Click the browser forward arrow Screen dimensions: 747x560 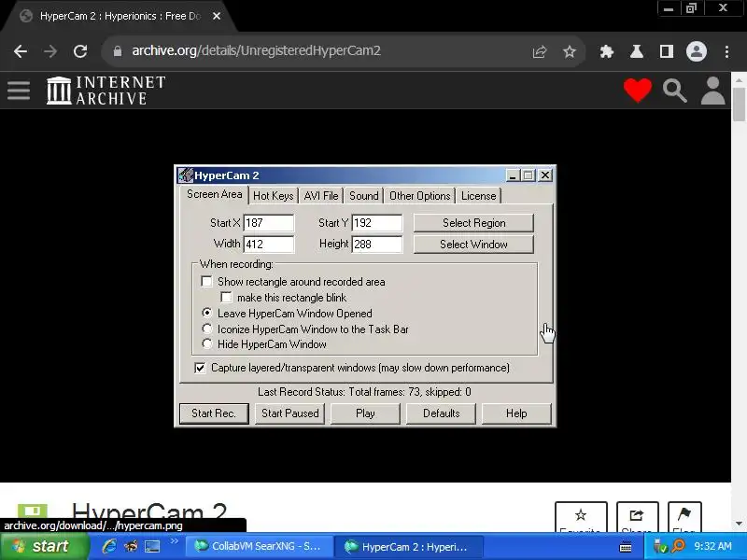click(x=50, y=51)
